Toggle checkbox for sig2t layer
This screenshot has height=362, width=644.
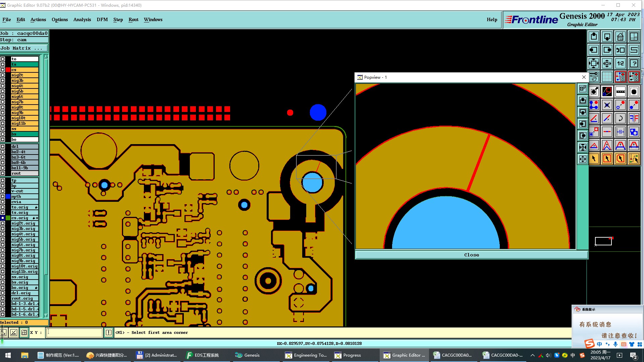point(3,75)
